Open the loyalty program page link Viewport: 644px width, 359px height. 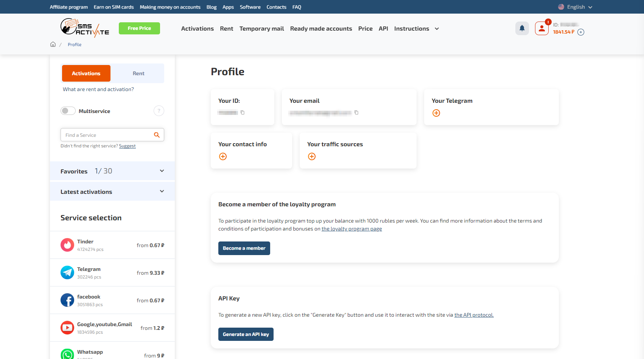tap(352, 229)
